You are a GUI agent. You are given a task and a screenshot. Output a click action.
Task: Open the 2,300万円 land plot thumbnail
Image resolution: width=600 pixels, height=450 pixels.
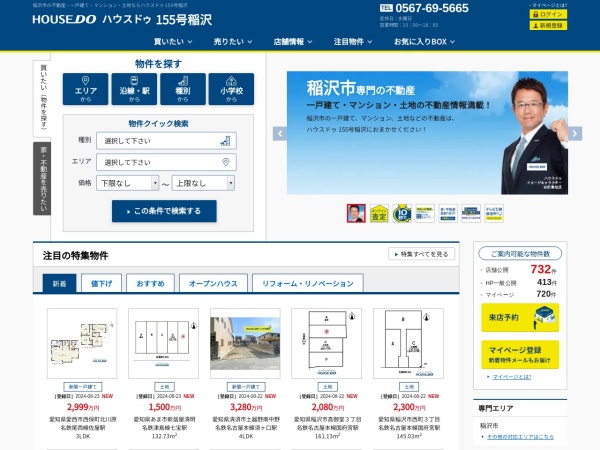tap(408, 344)
